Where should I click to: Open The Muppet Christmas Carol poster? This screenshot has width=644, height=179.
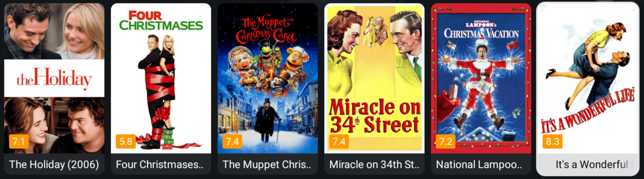(x=268, y=78)
